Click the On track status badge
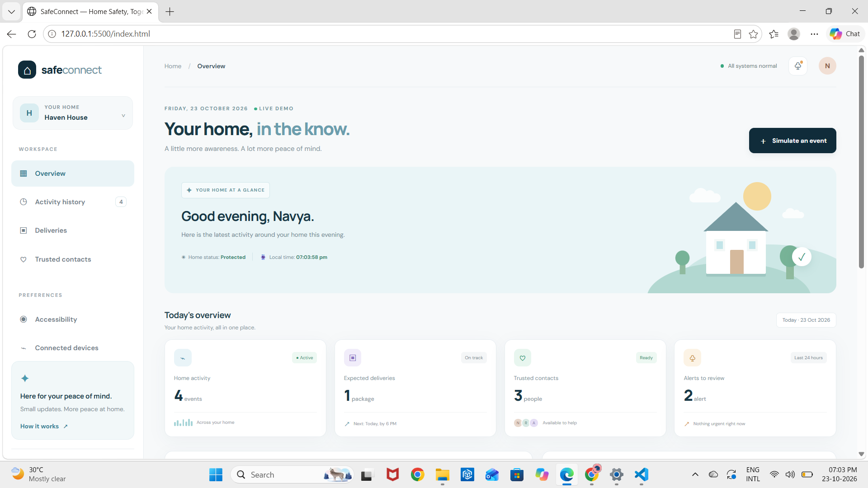Screen dimensions: 868x488 pyautogui.click(x=474, y=358)
